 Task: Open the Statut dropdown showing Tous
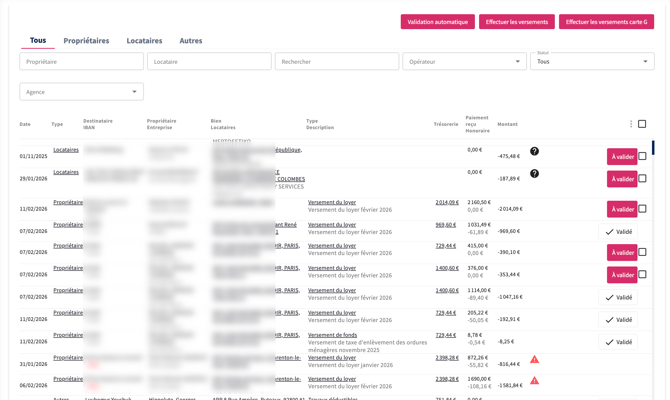592,62
